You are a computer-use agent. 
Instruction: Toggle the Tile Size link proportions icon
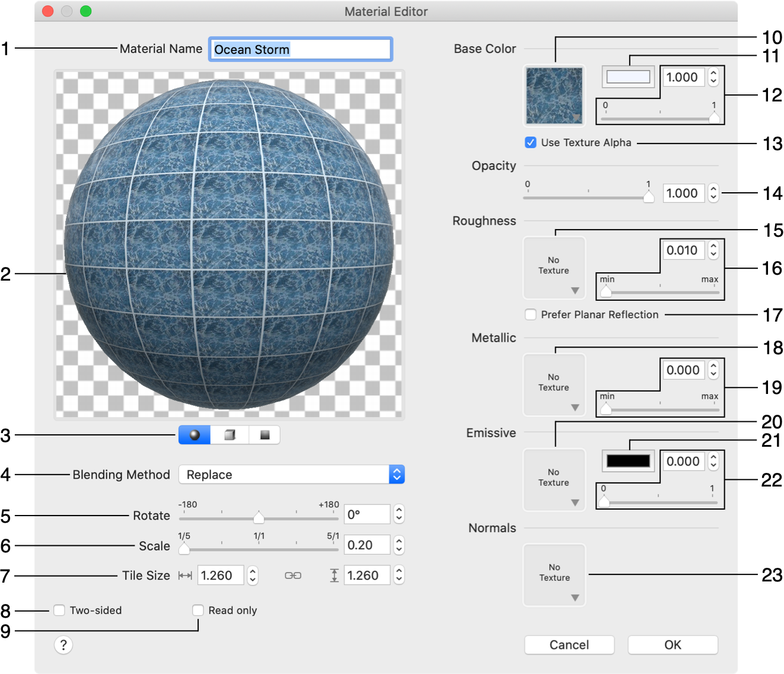click(x=293, y=576)
